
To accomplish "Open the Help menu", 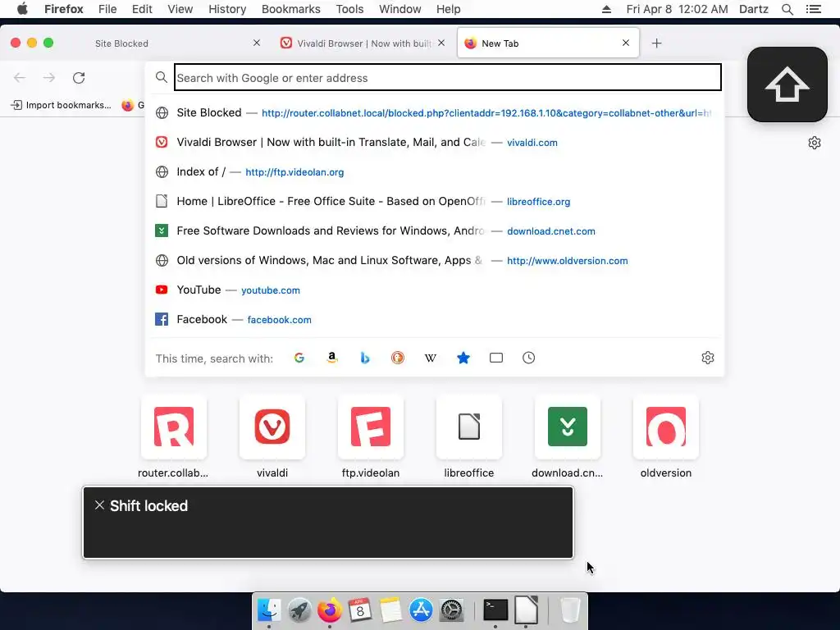I will coord(449,9).
